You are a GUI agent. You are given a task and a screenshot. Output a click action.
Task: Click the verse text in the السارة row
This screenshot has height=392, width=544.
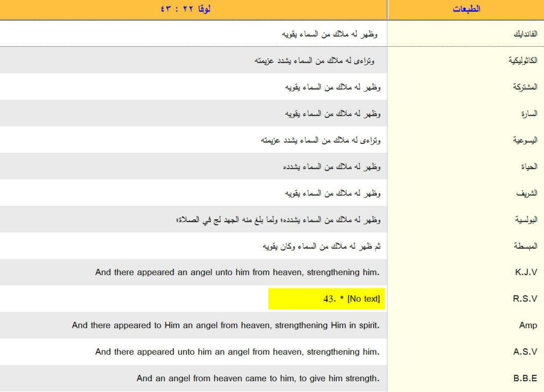[333, 114]
